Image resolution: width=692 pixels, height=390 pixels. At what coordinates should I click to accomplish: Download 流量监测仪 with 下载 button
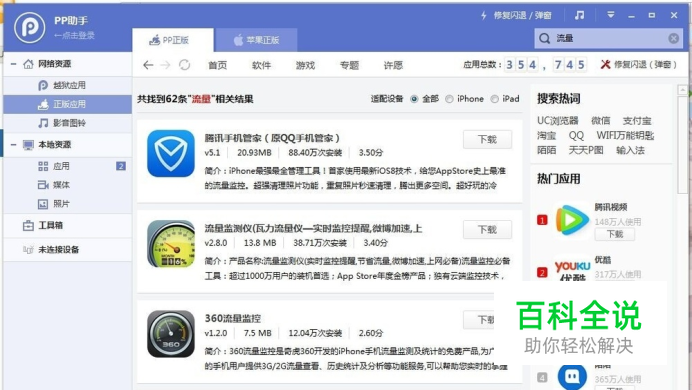tap(487, 229)
